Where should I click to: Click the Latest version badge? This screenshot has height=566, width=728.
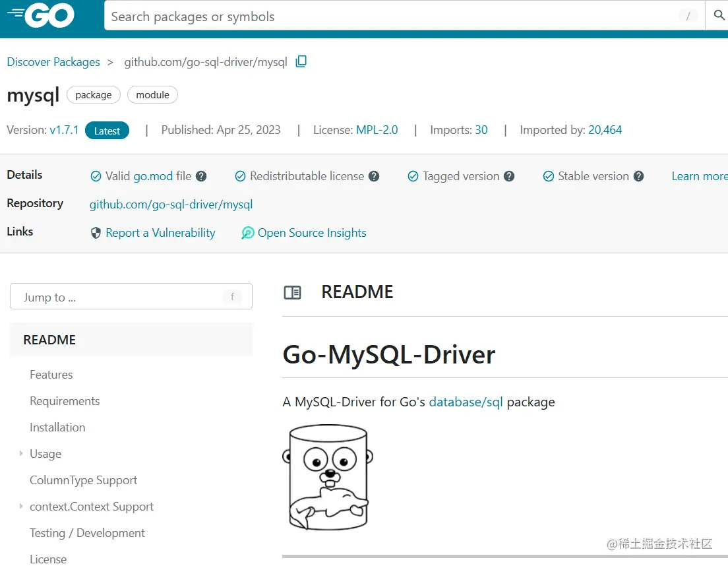click(x=107, y=131)
